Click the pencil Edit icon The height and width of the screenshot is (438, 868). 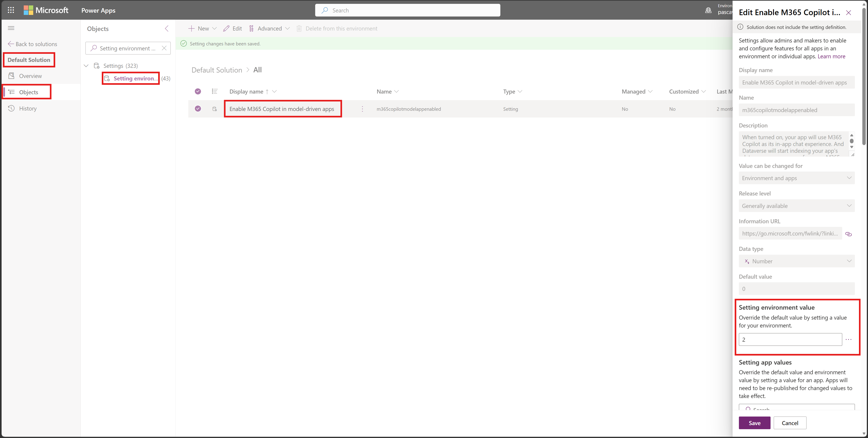(x=226, y=29)
